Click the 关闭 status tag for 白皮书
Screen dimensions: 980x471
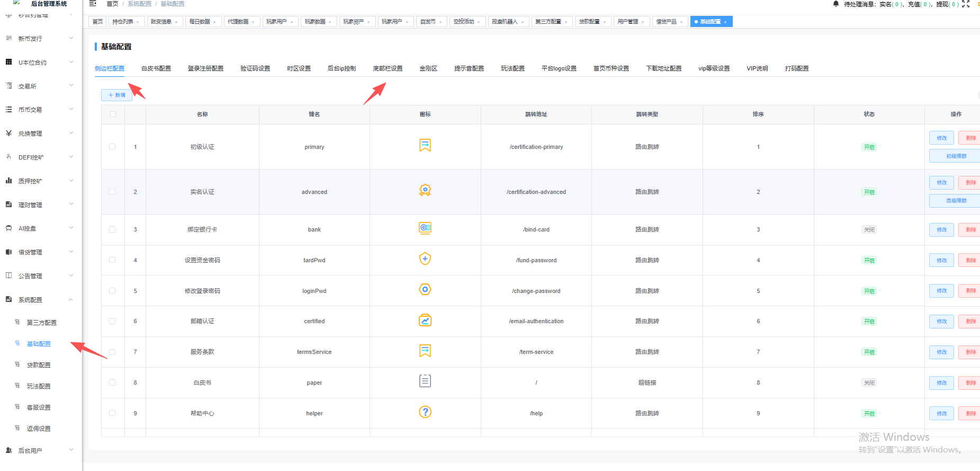(869, 383)
